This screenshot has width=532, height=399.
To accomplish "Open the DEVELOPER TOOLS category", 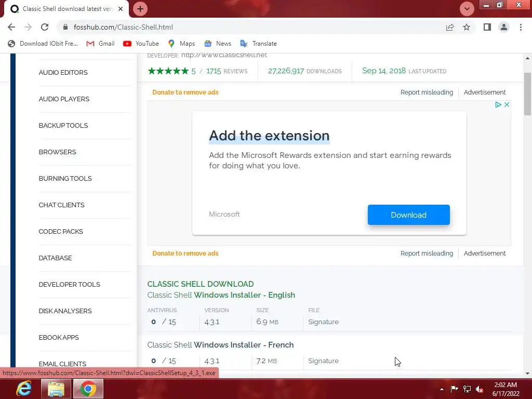I will click(x=70, y=284).
